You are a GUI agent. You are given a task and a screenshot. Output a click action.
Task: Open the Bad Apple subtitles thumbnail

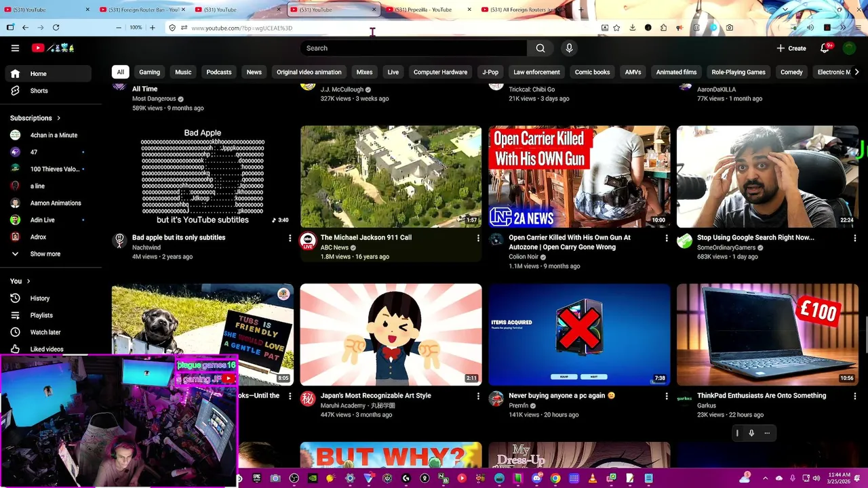pos(203,177)
